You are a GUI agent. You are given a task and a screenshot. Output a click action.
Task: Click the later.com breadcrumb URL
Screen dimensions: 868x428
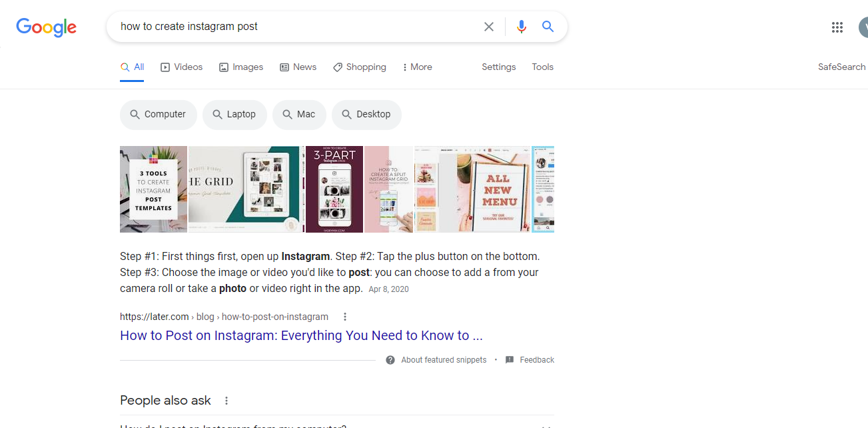pyautogui.click(x=224, y=317)
